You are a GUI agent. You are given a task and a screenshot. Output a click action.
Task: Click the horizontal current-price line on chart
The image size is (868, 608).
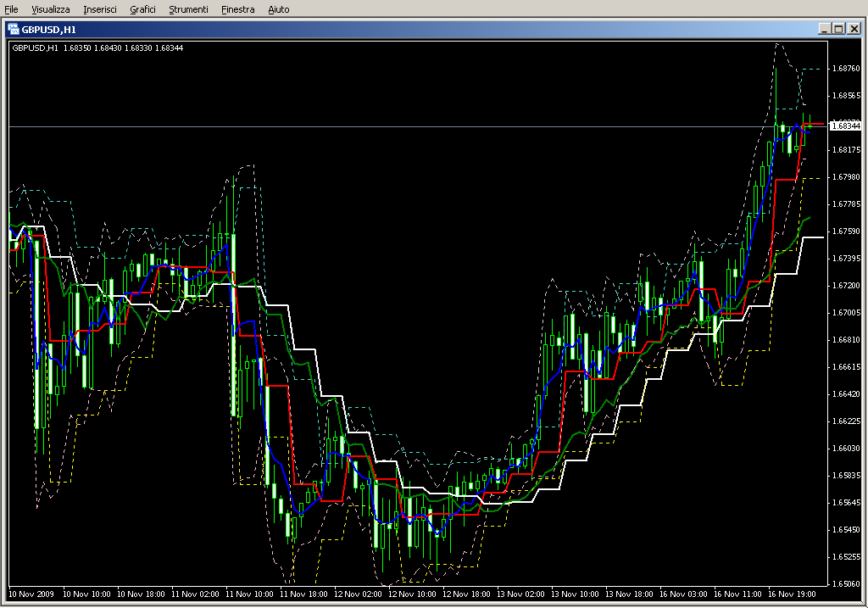[x=419, y=127]
